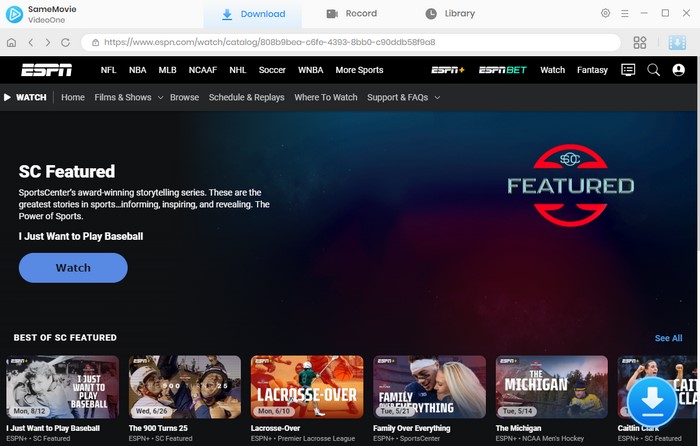Switch to the Library tab
Image resolution: width=700 pixels, height=446 pixels.
click(450, 14)
